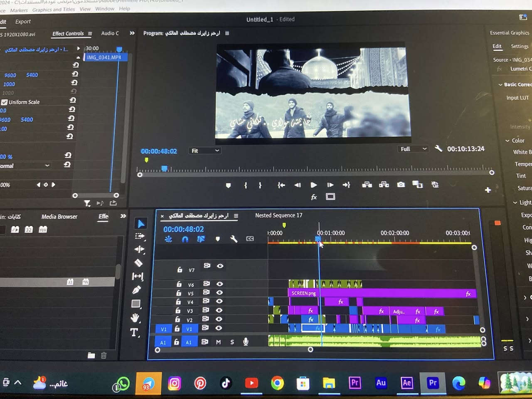Image resolution: width=532 pixels, height=399 pixels.
Task: Solo audio track A1
Action: (x=232, y=342)
